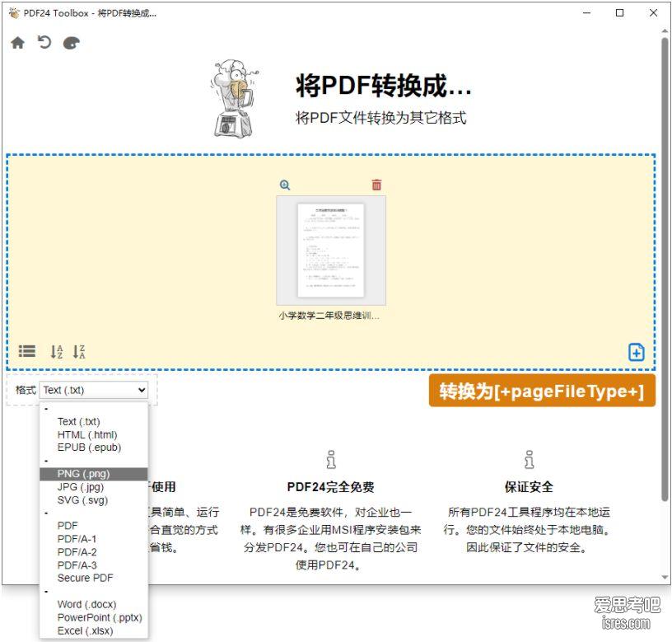Screen dimensions: 672x642
Task: Sort files ascending A to Z
Action: pyautogui.click(x=57, y=352)
